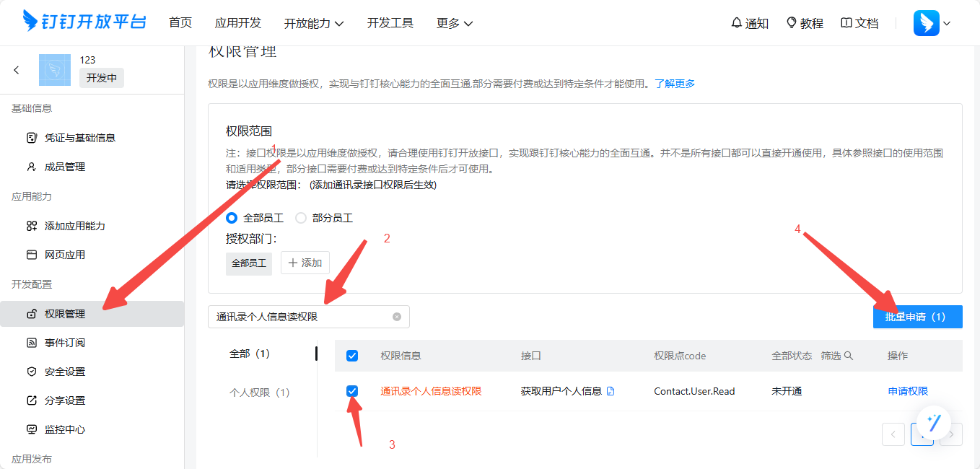Click the 批量申请 (1) button

(x=917, y=317)
